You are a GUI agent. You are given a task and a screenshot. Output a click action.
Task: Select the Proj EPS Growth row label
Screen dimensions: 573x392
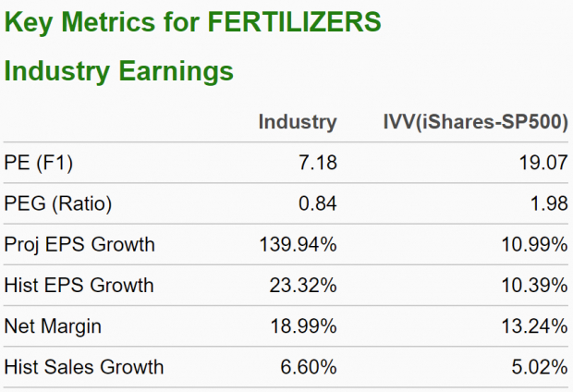tap(79, 245)
